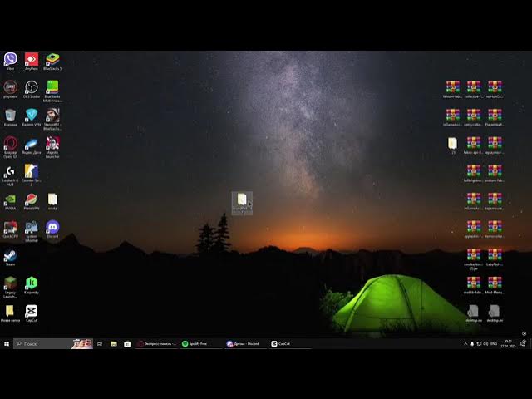Select the PlanetVPN desktop icon
This screenshot has width=532, height=399.
(32, 201)
